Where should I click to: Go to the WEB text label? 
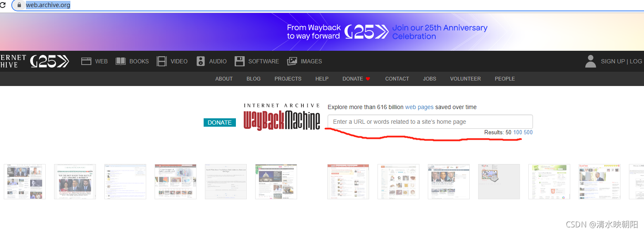point(101,61)
